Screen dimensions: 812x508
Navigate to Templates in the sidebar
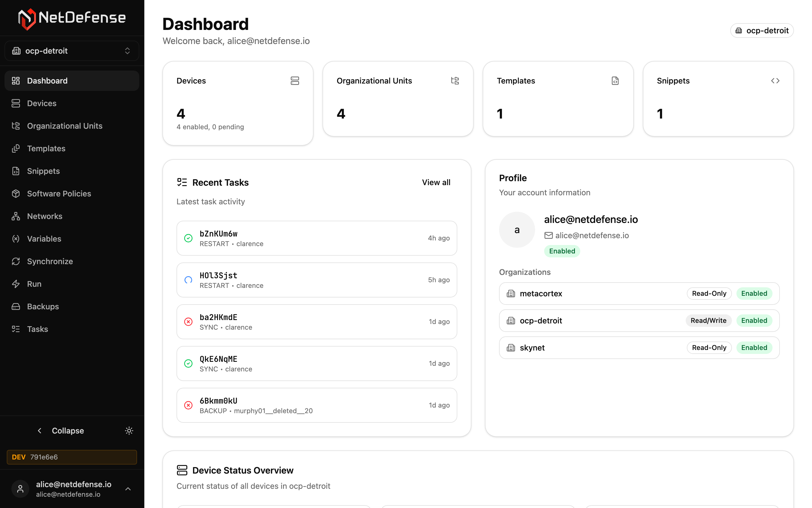coord(72,148)
